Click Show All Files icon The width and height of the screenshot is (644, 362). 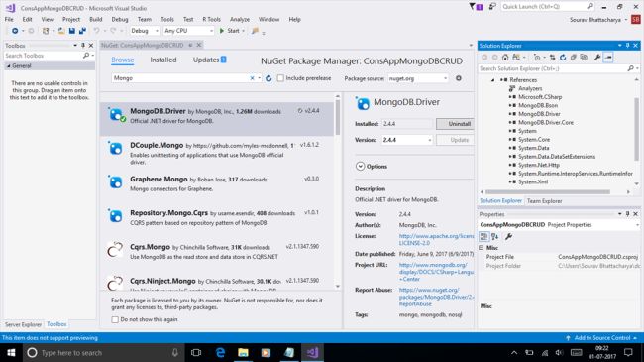click(584, 58)
